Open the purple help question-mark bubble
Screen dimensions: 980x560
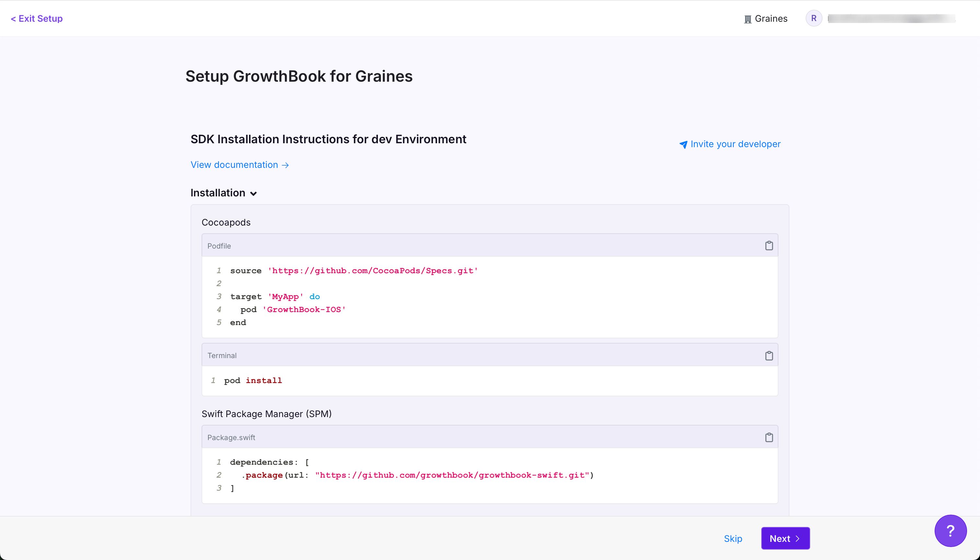951,531
